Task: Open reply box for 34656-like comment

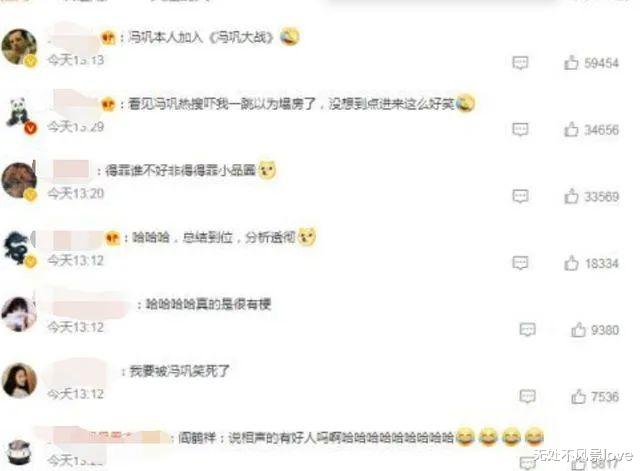Action: point(520,130)
